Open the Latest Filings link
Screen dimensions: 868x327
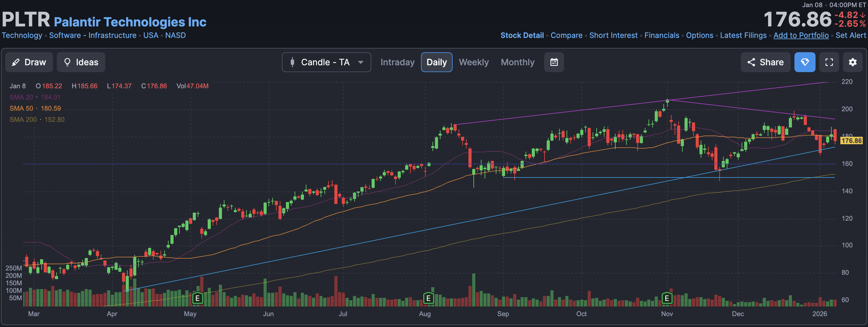click(743, 35)
